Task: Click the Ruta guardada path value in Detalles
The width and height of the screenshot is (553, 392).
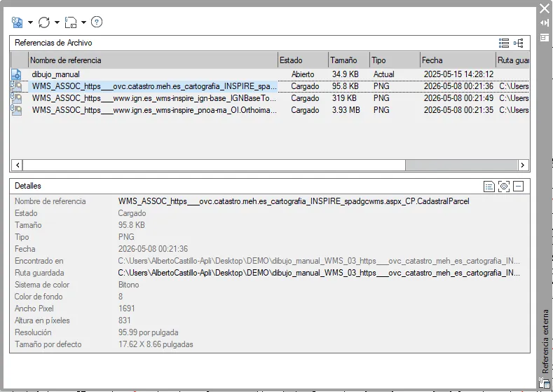Action: pos(319,273)
